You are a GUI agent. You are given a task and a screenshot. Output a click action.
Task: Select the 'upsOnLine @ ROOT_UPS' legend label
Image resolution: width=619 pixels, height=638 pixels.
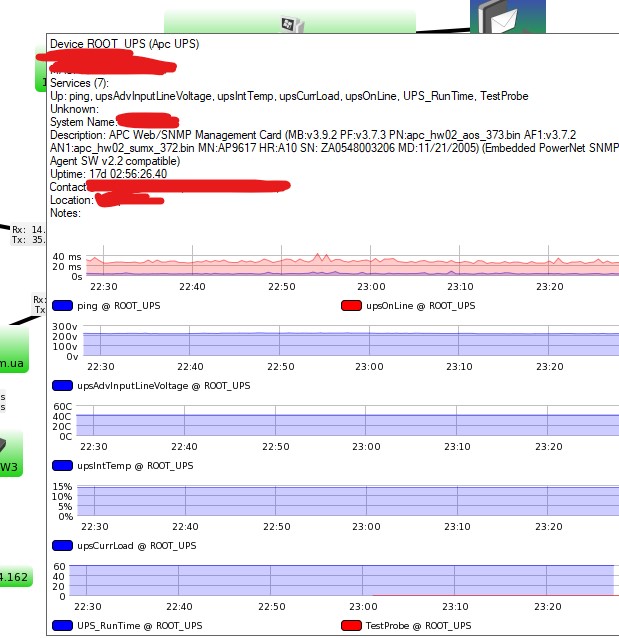[x=421, y=306]
